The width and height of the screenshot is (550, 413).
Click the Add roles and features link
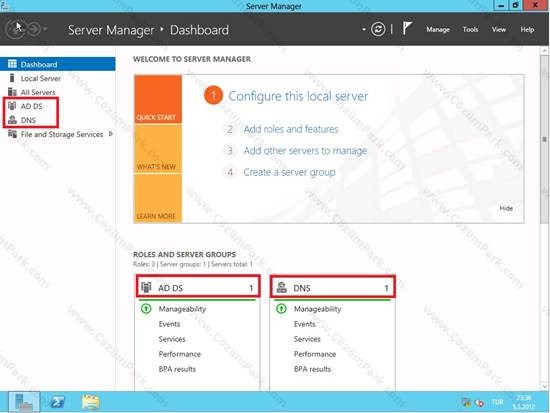(291, 129)
